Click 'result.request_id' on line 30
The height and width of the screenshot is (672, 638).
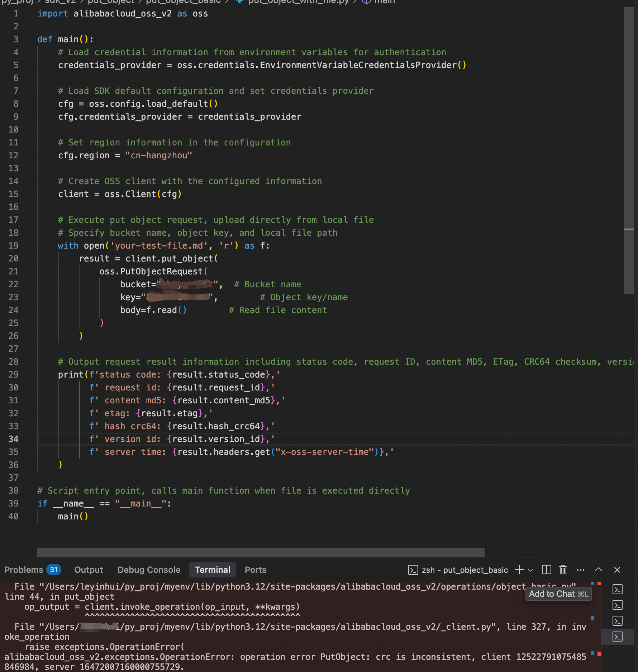[216, 388]
